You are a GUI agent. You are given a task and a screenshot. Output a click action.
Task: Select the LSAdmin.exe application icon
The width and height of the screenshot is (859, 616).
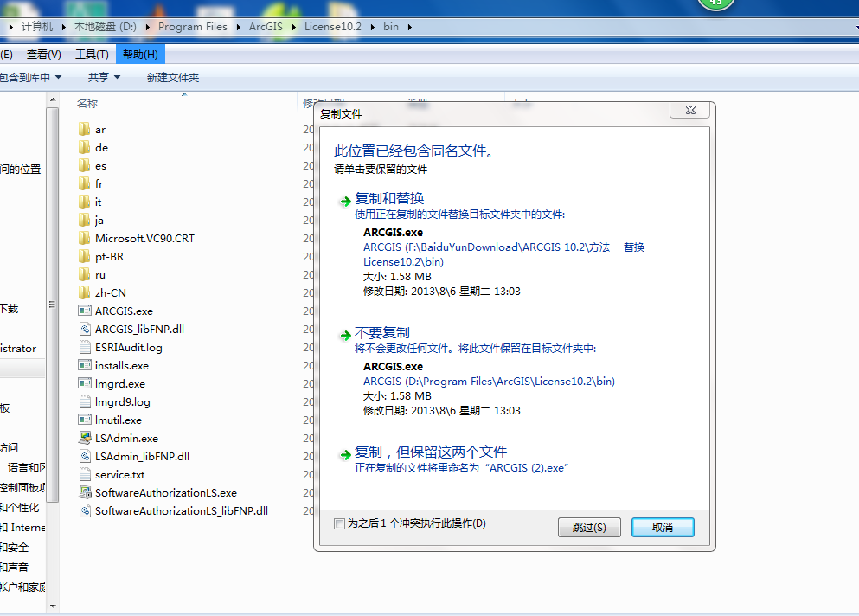84,438
